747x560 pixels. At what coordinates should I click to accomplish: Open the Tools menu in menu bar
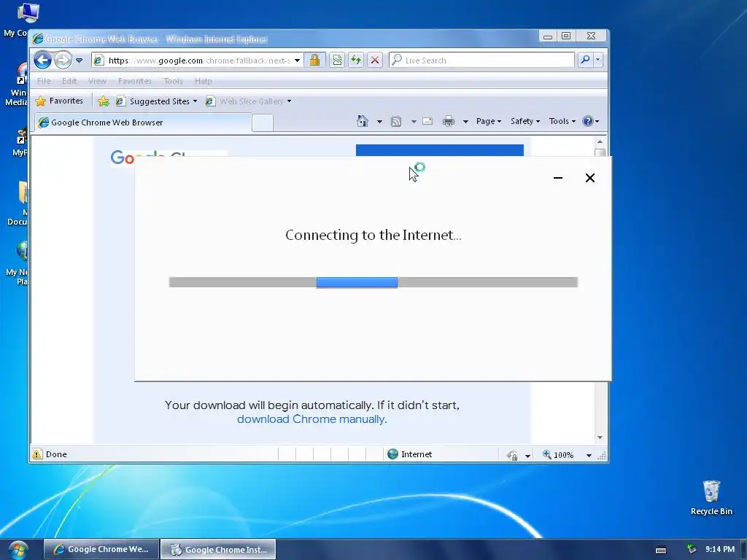click(174, 81)
